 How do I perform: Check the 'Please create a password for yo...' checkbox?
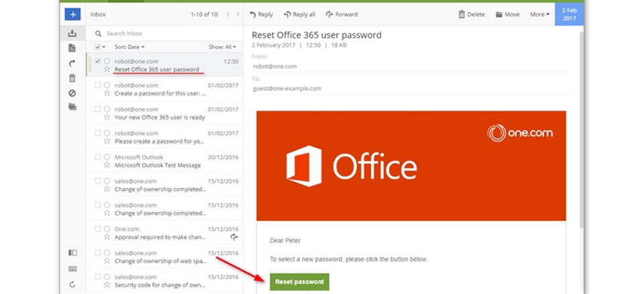pyautogui.click(x=98, y=133)
